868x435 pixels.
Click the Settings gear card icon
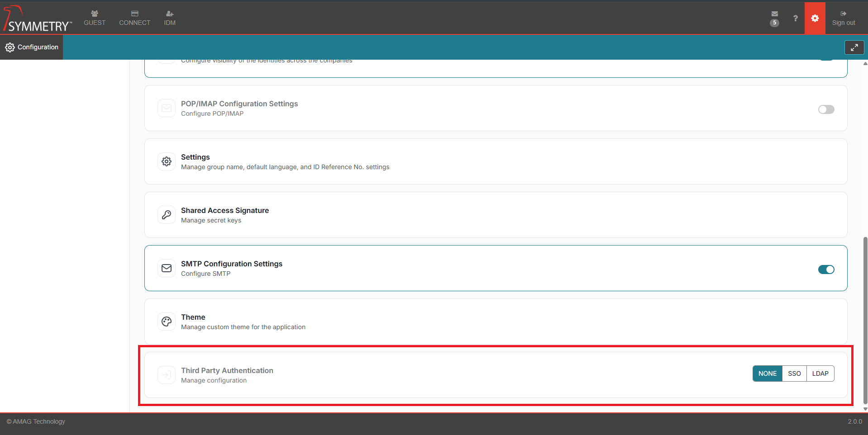[x=167, y=161]
